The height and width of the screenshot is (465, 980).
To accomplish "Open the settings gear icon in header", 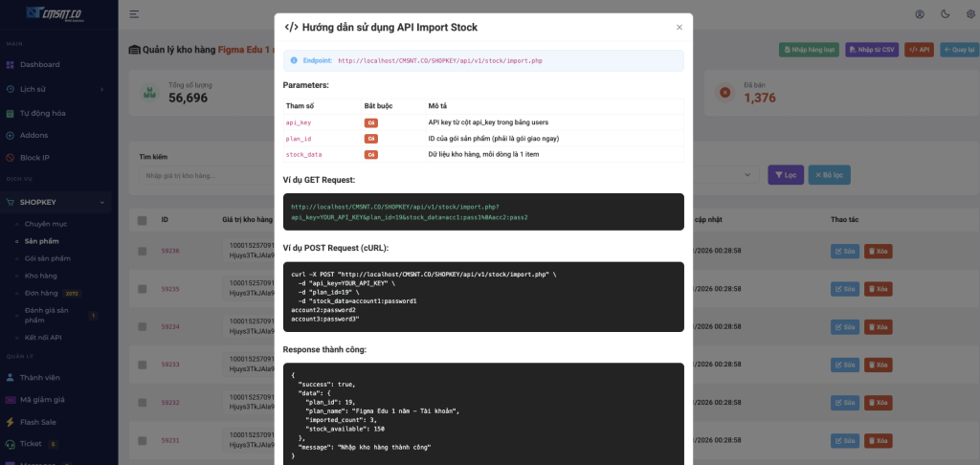I will 970,14.
